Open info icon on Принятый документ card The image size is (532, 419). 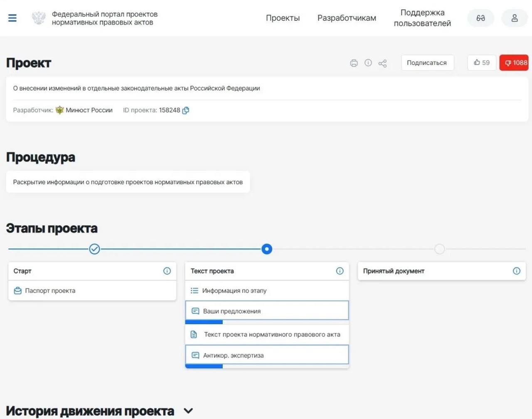coord(517,271)
